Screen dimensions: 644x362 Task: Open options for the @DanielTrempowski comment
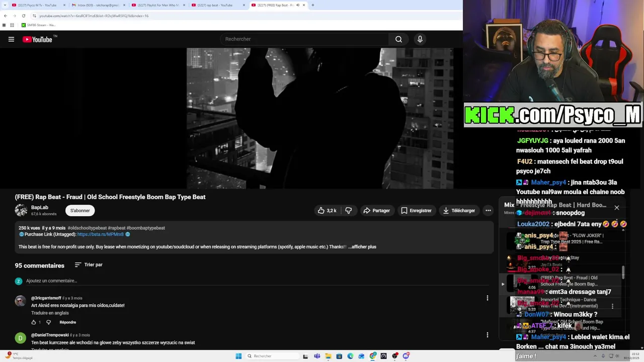[x=487, y=335]
